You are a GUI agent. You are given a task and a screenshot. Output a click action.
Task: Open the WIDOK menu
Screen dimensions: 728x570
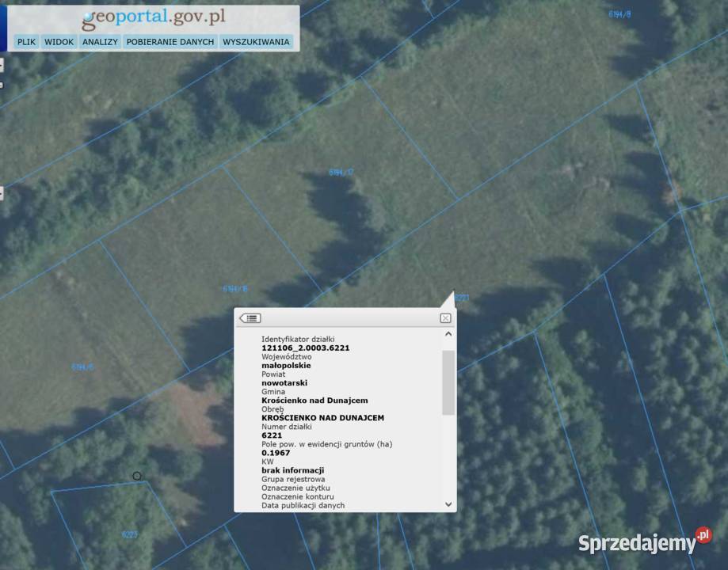click(x=59, y=42)
